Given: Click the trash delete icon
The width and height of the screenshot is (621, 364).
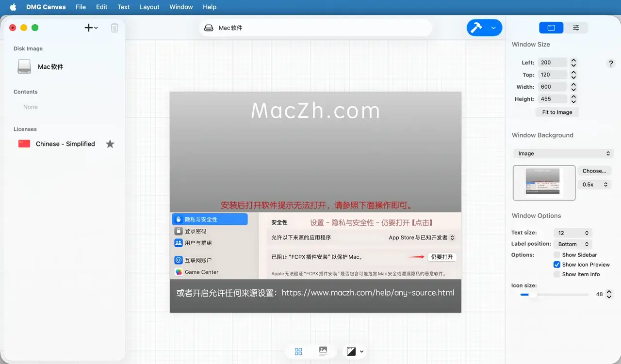Looking at the screenshot, I should 114,28.
